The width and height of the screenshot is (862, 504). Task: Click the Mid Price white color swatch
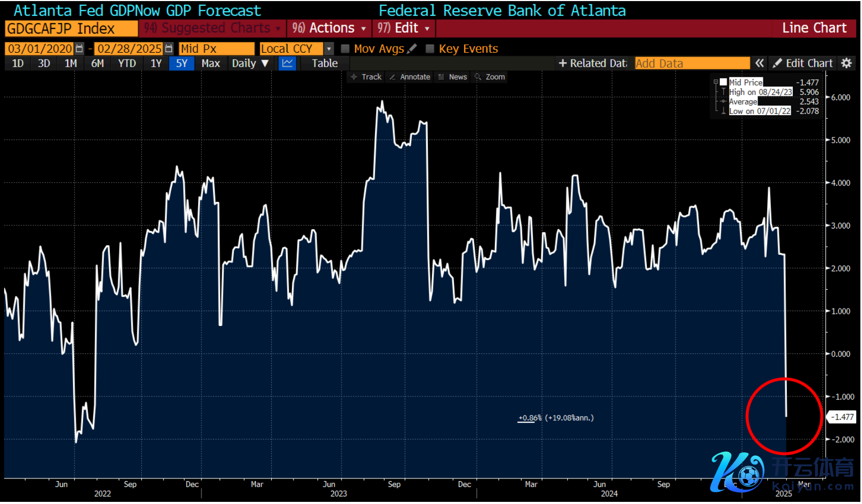723,82
